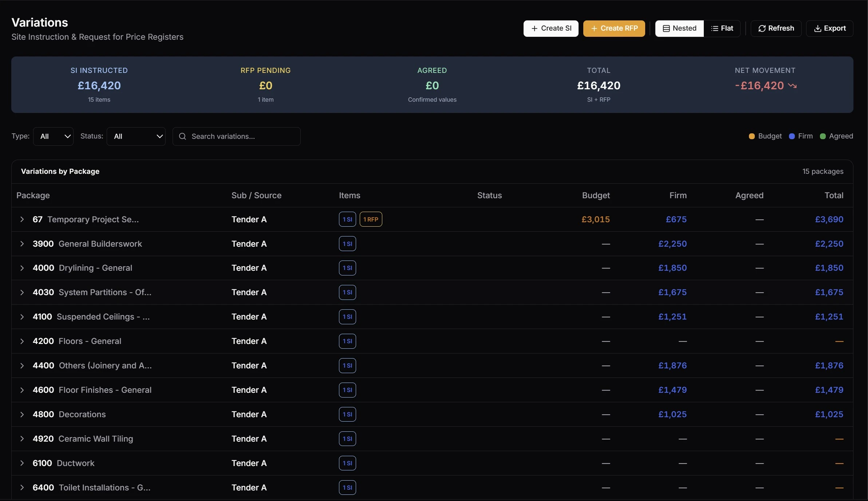Click the 1 SI badge for General Builderswork
Image resolution: width=868 pixels, height=501 pixels.
coord(347,244)
